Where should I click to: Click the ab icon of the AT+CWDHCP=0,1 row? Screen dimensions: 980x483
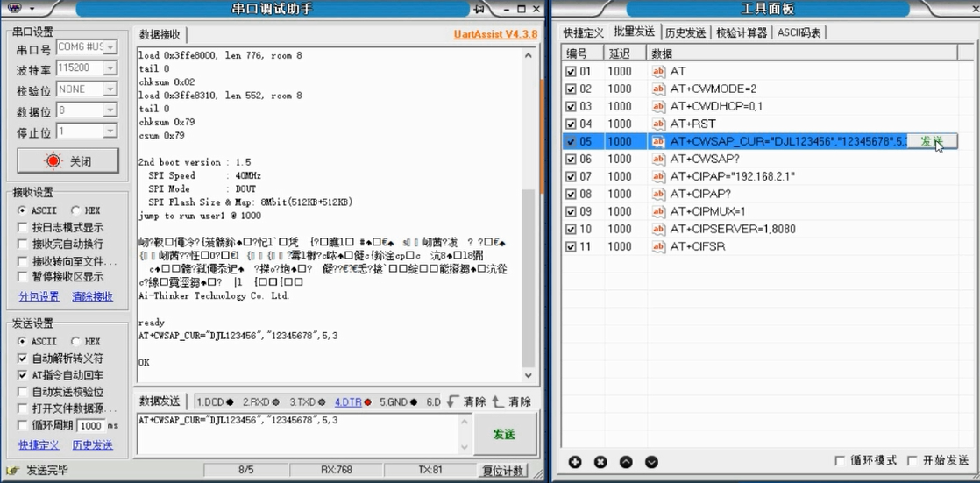pyautogui.click(x=659, y=106)
